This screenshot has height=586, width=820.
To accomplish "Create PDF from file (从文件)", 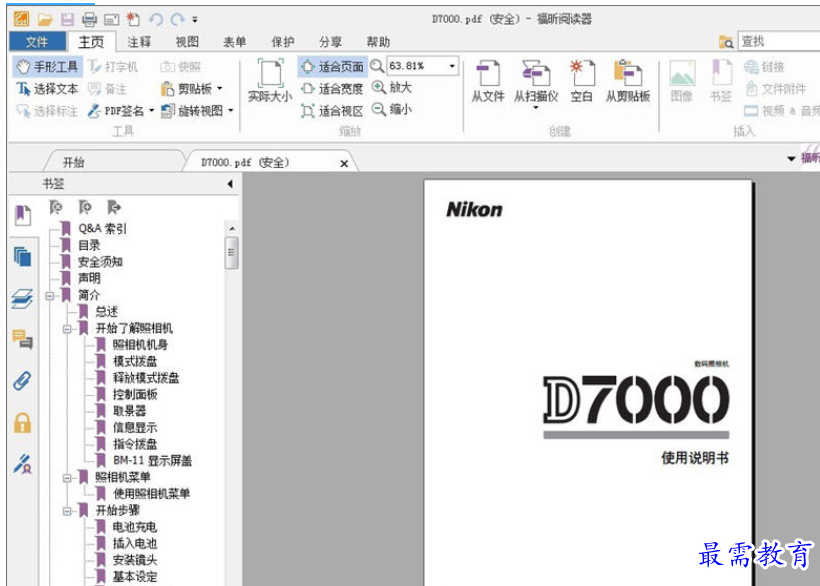I will click(x=488, y=82).
